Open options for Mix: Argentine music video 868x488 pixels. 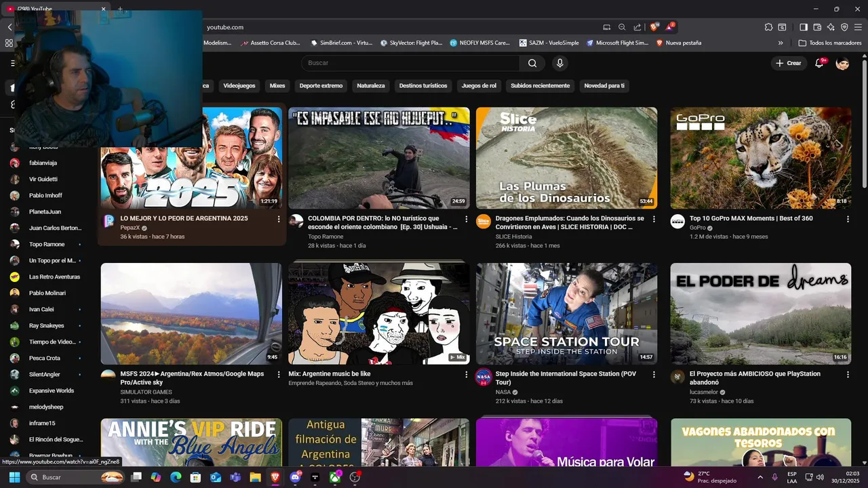(466, 374)
